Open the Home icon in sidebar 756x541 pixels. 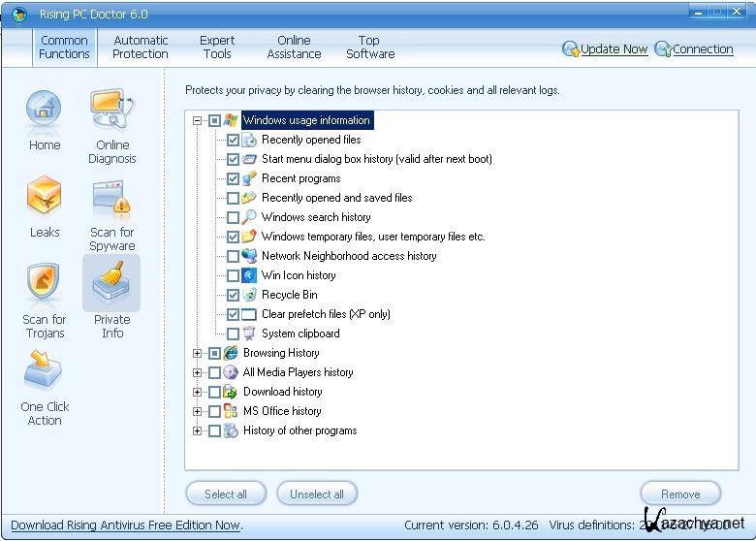tap(45, 110)
